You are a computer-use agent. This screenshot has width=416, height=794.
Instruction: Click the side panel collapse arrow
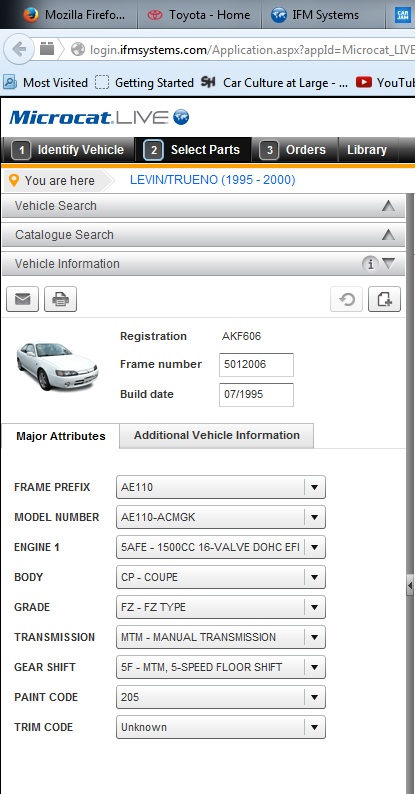(410, 586)
